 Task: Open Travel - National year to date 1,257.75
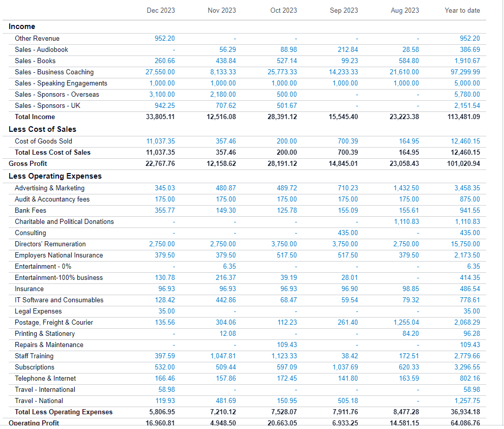tap(467, 401)
